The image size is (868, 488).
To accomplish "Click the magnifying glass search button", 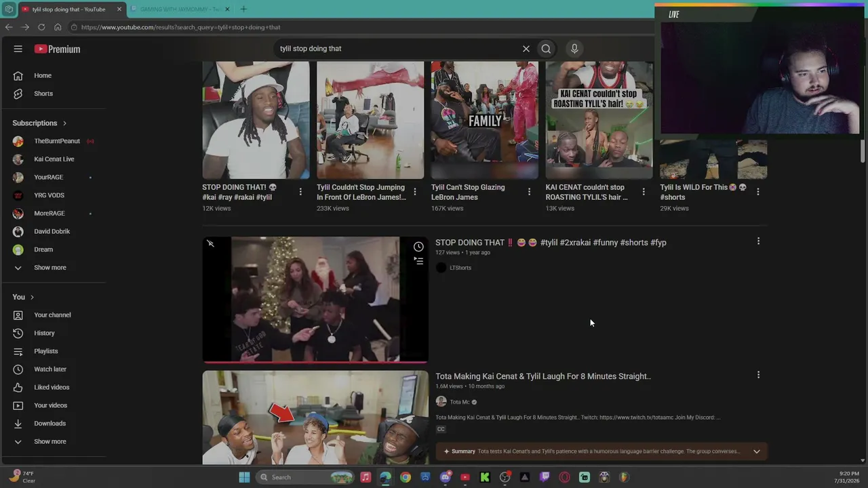I will pos(546,49).
